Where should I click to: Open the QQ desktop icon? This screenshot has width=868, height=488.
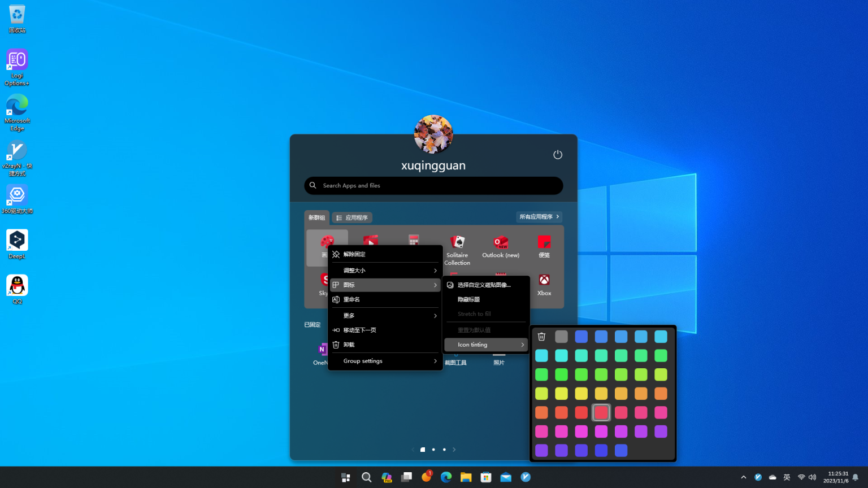coord(17,289)
